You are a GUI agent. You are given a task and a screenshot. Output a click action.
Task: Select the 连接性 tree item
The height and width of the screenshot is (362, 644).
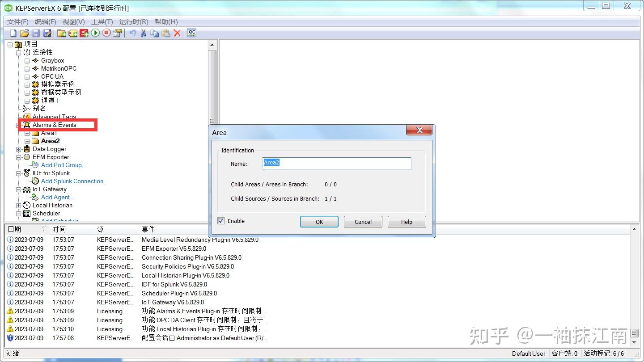click(42, 52)
